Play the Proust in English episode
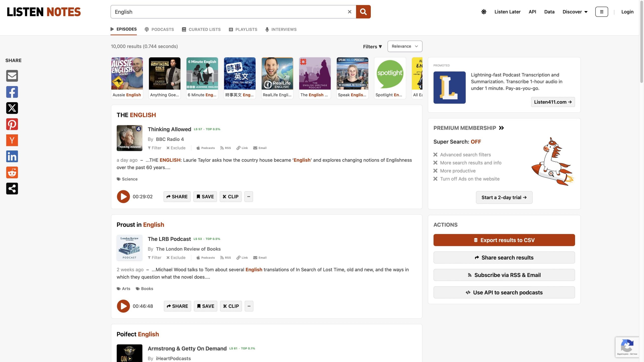This screenshot has width=644, height=362. (x=123, y=306)
